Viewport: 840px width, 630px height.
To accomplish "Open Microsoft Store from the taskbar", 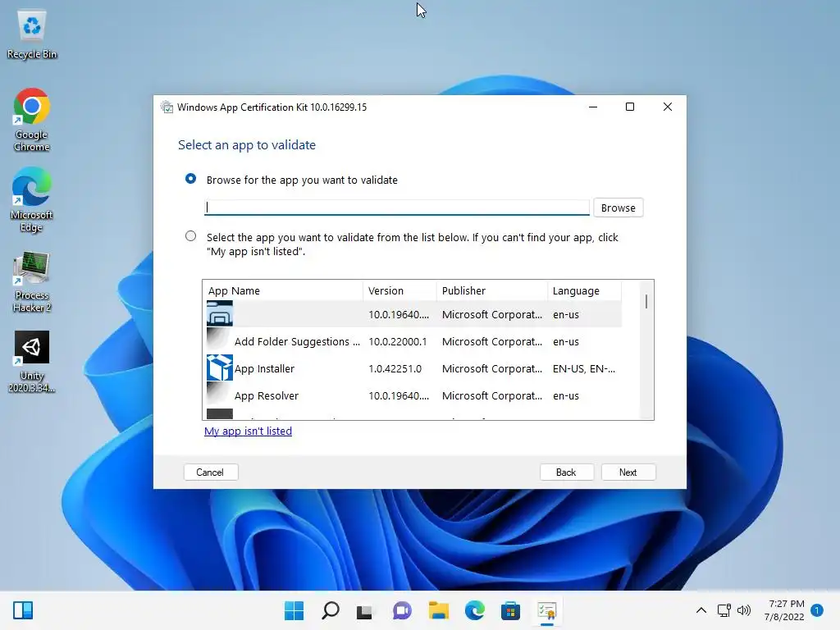I will tap(510, 610).
